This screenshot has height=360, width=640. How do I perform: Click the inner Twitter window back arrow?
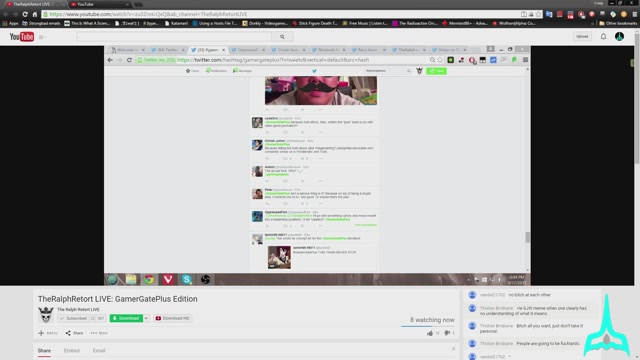[110, 60]
